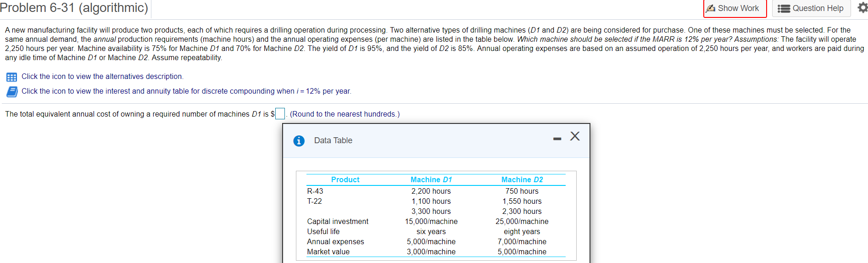Click the equivalent annual cost answer box

point(280,113)
